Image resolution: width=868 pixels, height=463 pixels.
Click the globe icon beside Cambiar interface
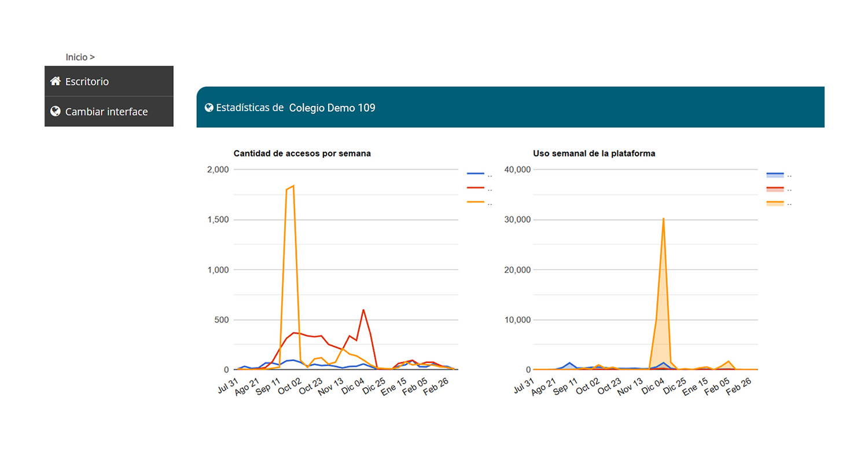pyautogui.click(x=56, y=111)
